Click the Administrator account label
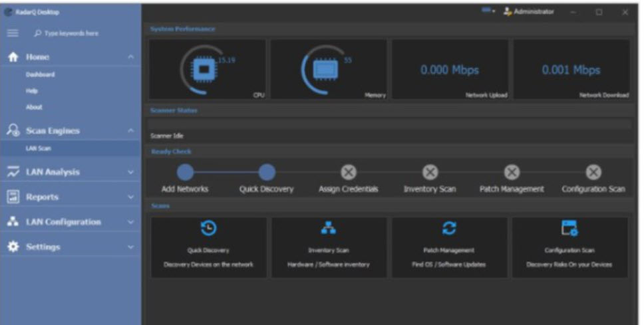This screenshot has height=325, width=644. [x=534, y=11]
